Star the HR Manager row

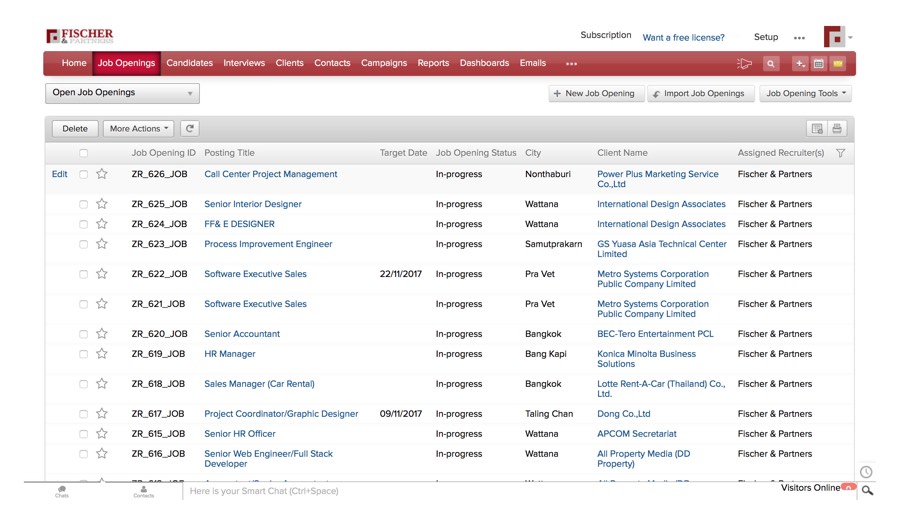pyautogui.click(x=102, y=354)
